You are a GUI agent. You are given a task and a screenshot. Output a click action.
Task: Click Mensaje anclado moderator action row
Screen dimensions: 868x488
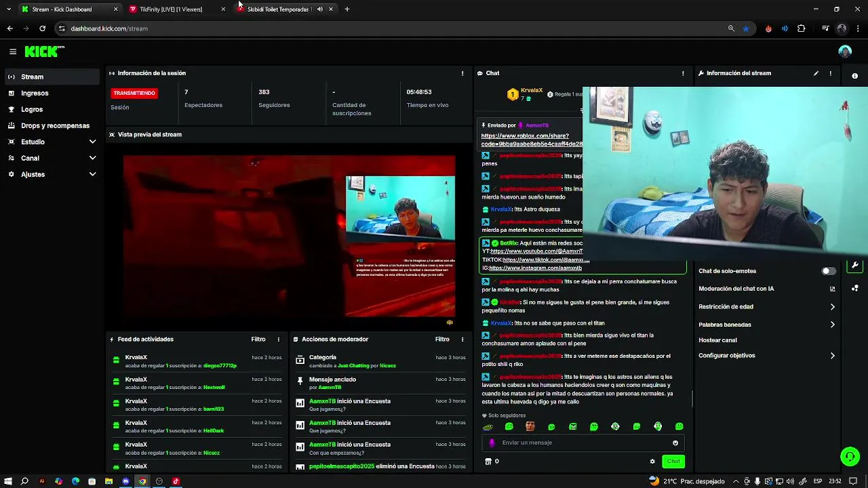pos(380,383)
